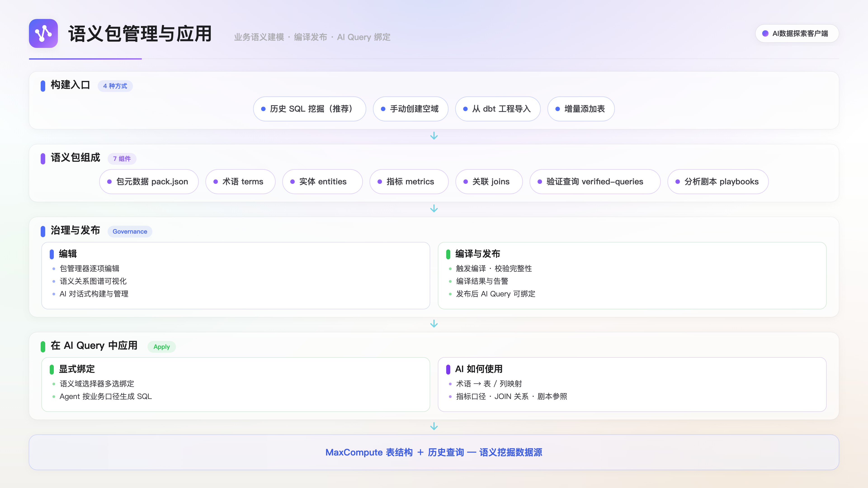The image size is (868, 488).
Task: Click the AI 如何使用 card heading
Action: tap(479, 369)
